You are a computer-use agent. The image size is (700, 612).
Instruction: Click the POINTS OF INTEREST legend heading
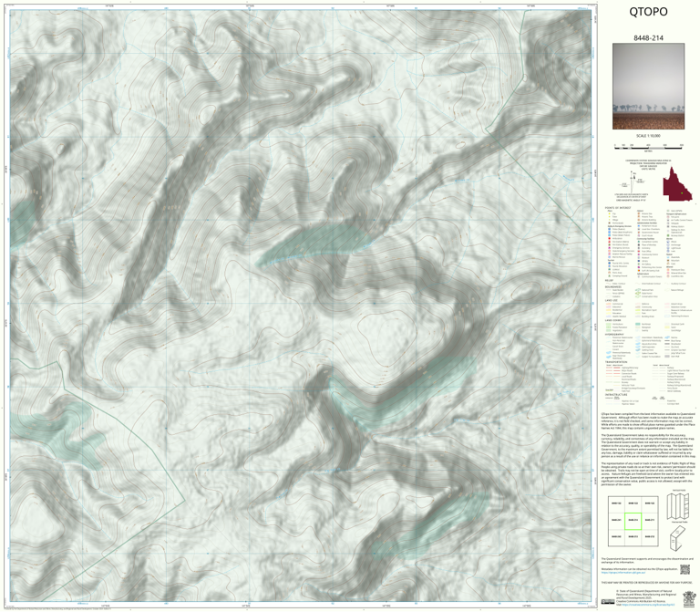click(x=618, y=208)
